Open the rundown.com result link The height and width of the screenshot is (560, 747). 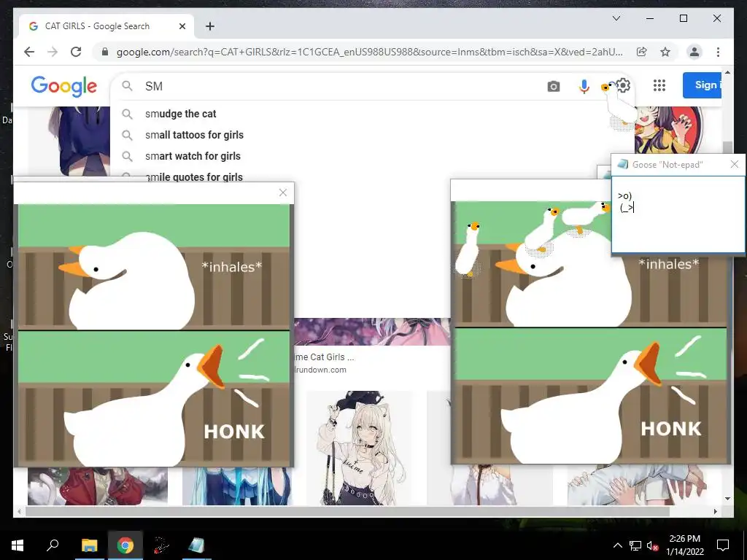[321, 370]
